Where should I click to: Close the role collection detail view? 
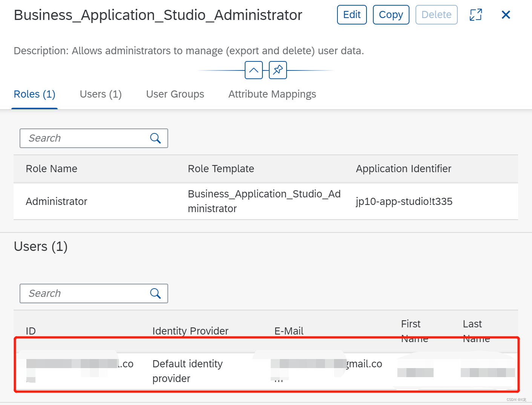506,15
